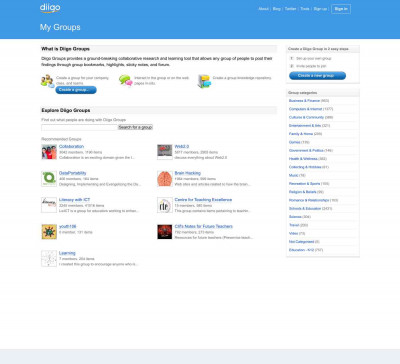Browse the Family & Home category

coord(301,134)
